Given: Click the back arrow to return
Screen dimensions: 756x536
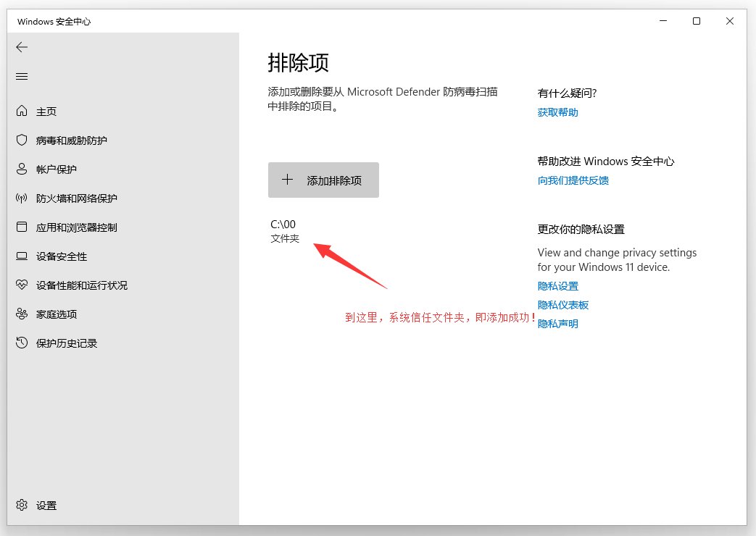Looking at the screenshot, I should tap(21, 47).
